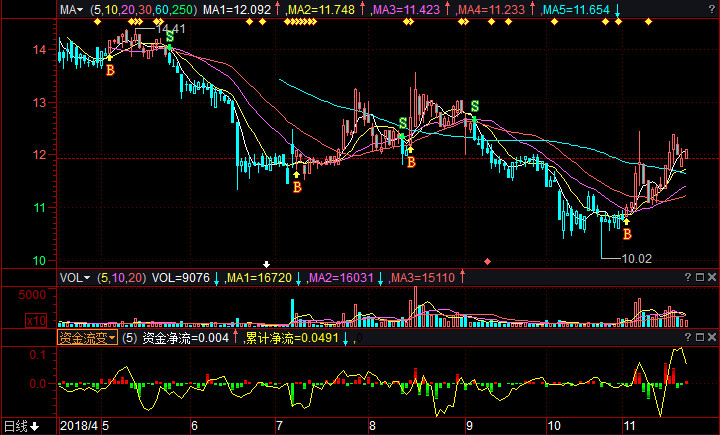Click last yellow diamond info marker on top row
Viewport: 720px width, 435px height.
click(x=648, y=22)
